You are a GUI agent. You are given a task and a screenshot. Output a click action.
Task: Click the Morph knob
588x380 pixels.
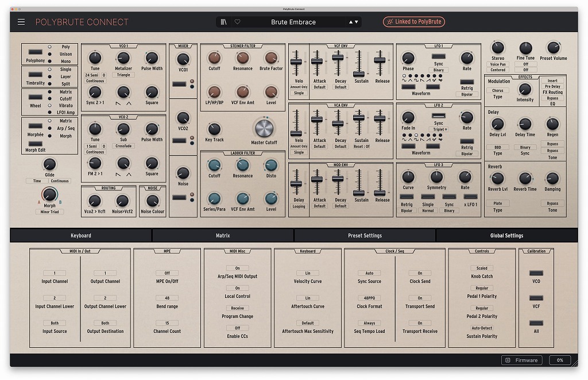point(49,194)
